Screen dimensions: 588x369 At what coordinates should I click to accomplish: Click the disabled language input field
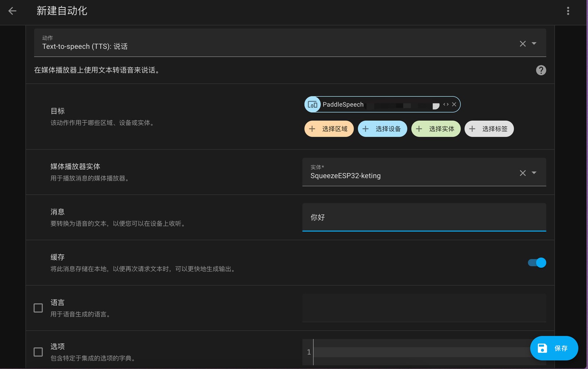pyautogui.click(x=424, y=308)
